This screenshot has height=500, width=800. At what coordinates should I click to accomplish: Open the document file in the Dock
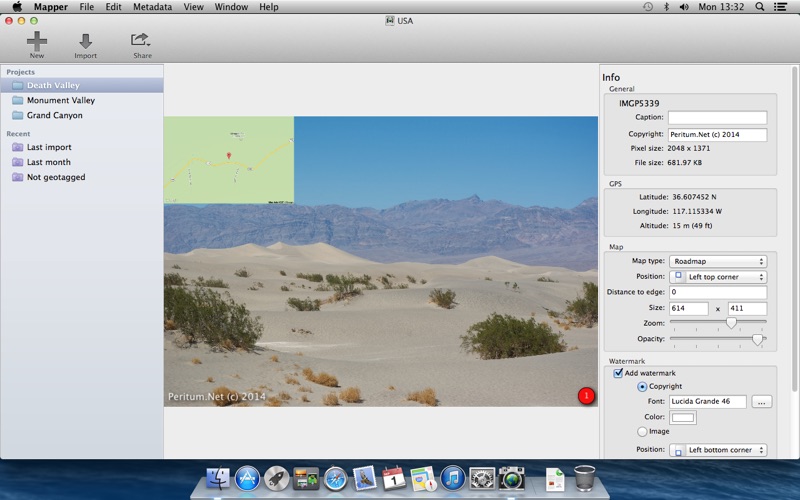[555, 479]
